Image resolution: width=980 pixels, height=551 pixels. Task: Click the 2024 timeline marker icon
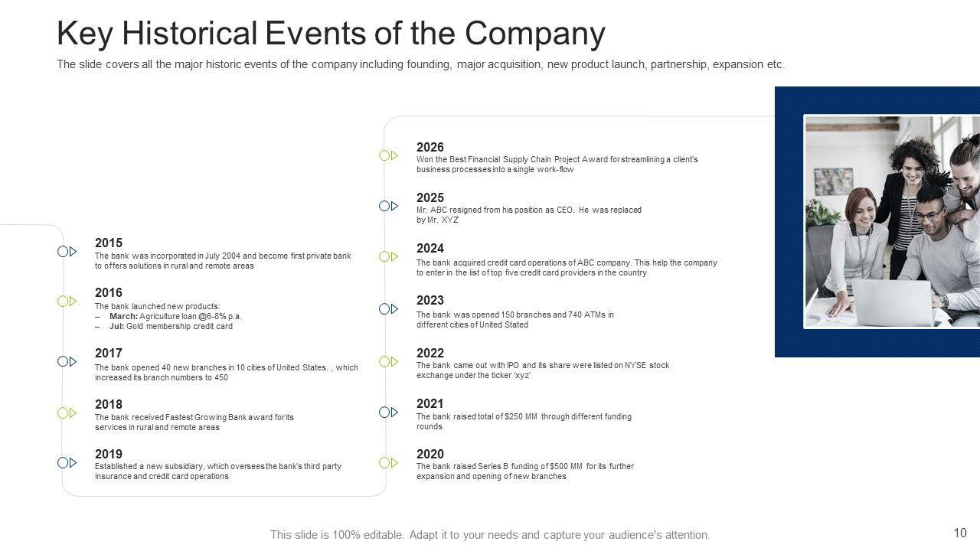389,256
